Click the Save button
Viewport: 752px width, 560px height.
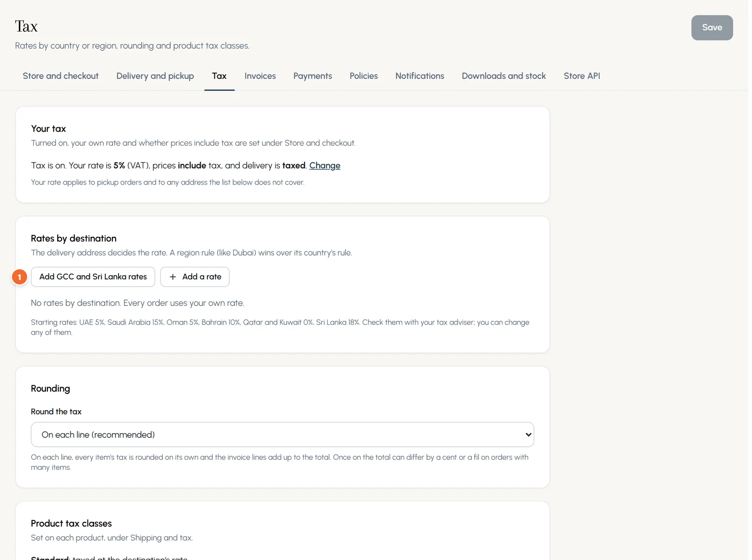[x=712, y=28]
